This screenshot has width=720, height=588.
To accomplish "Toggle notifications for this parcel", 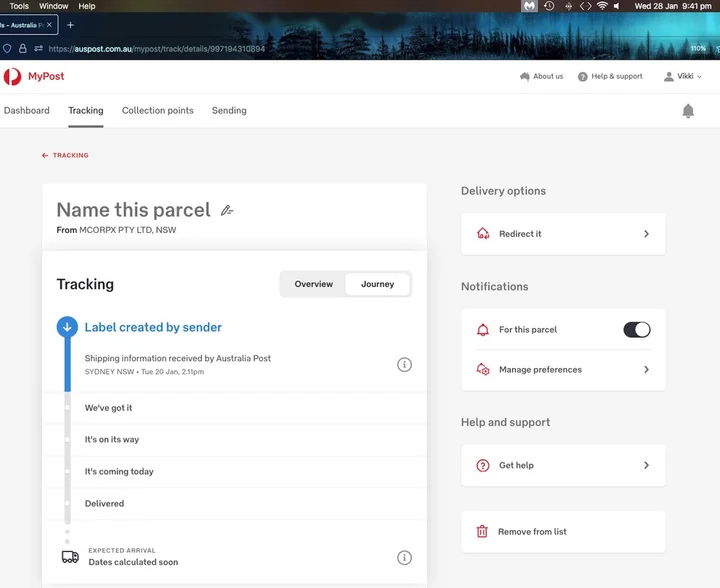I will 637,330.
